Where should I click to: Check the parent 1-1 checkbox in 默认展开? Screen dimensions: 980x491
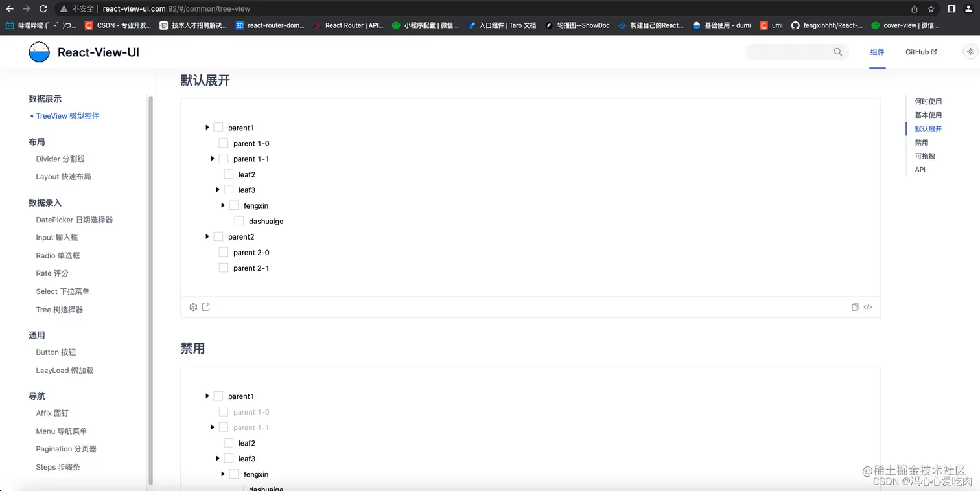pos(224,159)
